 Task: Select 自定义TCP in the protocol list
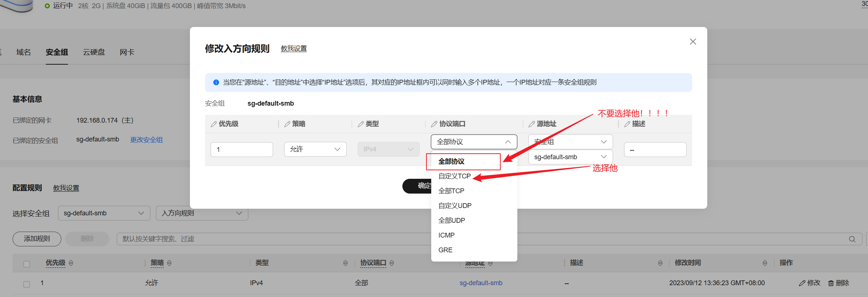474,176
